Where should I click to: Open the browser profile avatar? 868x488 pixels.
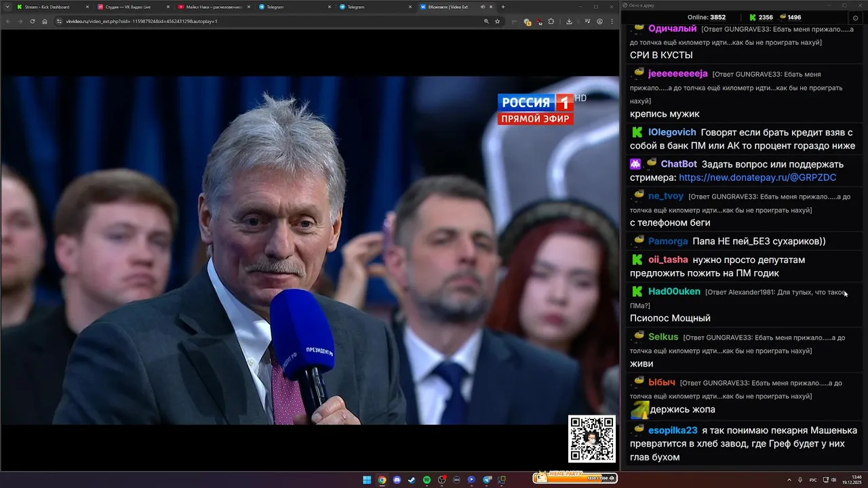599,21
